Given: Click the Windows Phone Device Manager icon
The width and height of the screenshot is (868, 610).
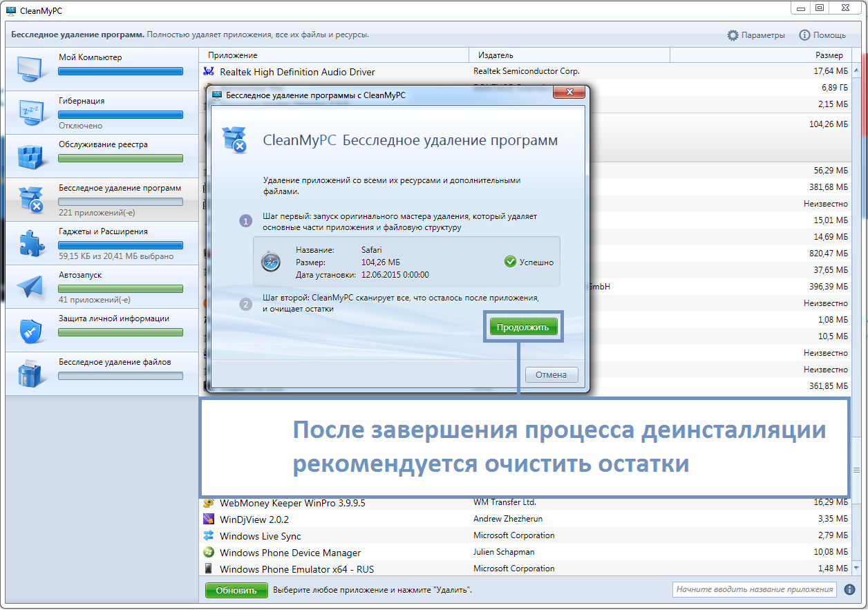Looking at the screenshot, I should click(x=209, y=552).
